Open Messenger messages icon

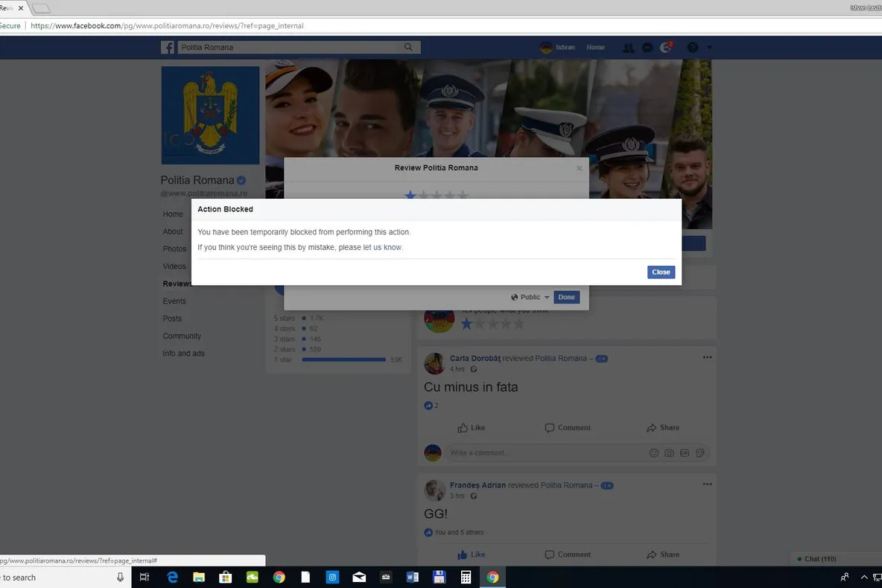647,48
